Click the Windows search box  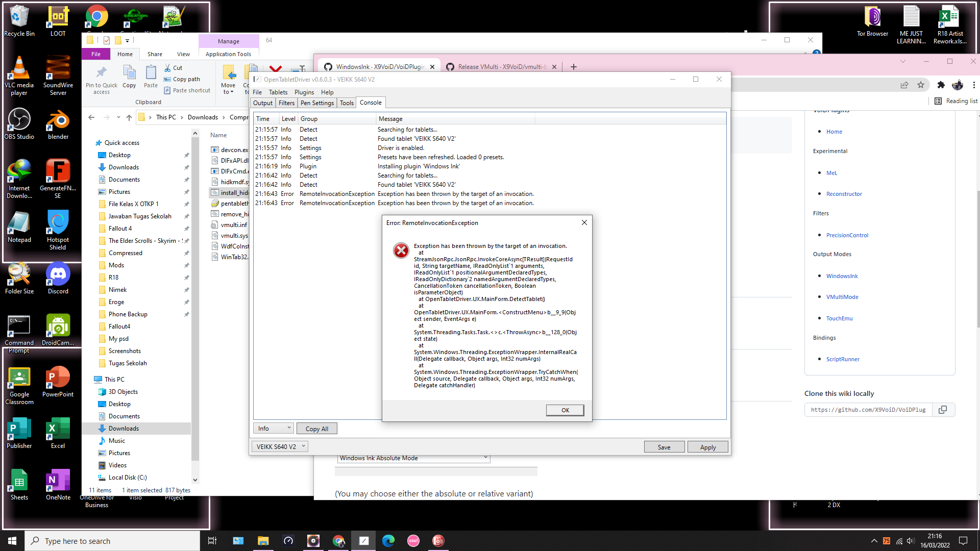coord(112,540)
